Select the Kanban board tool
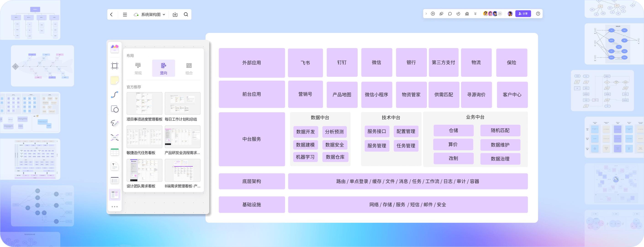Viewport: 644px width, 247px height. (x=115, y=195)
